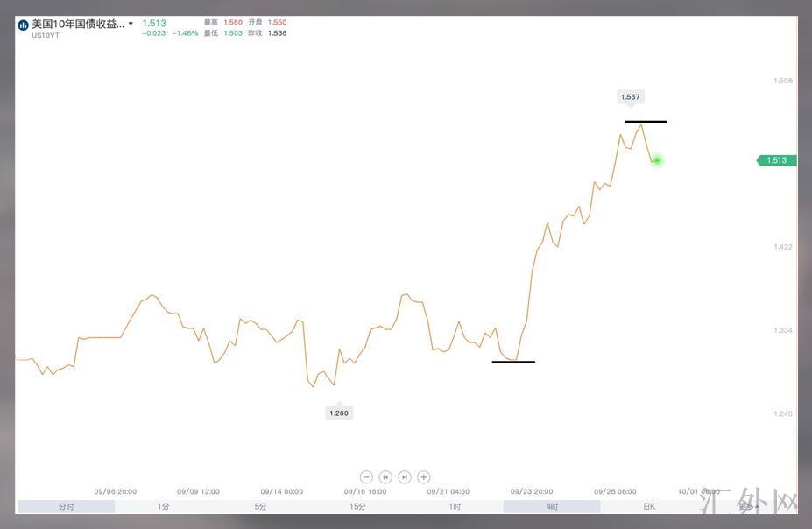Switch to the 日K timeframe tab
The height and width of the screenshot is (529, 812).
(x=649, y=506)
